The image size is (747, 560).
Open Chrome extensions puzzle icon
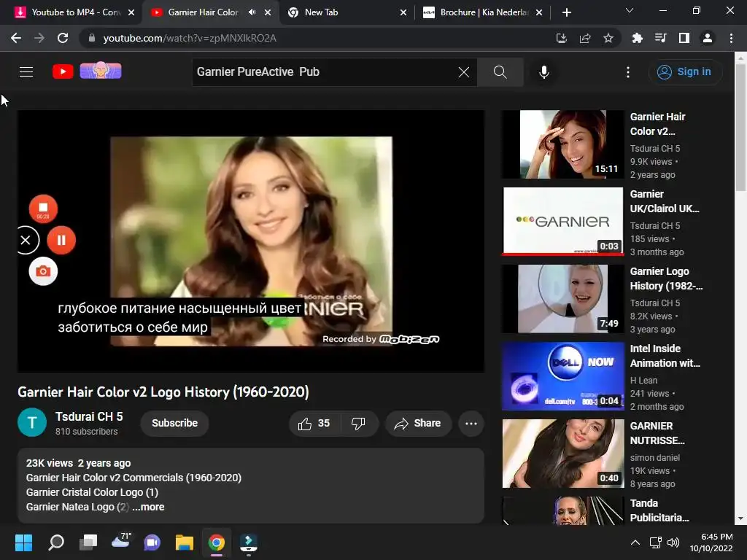pos(637,38)
